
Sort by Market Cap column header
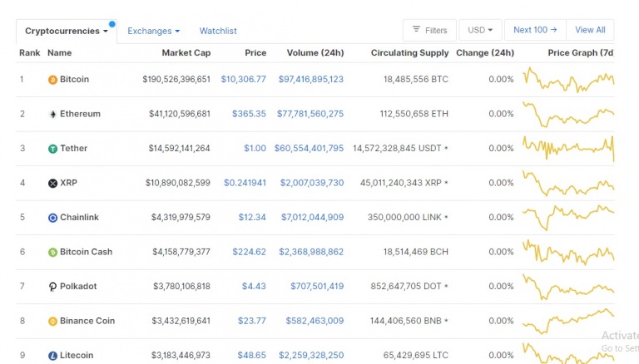pos(186,53)
